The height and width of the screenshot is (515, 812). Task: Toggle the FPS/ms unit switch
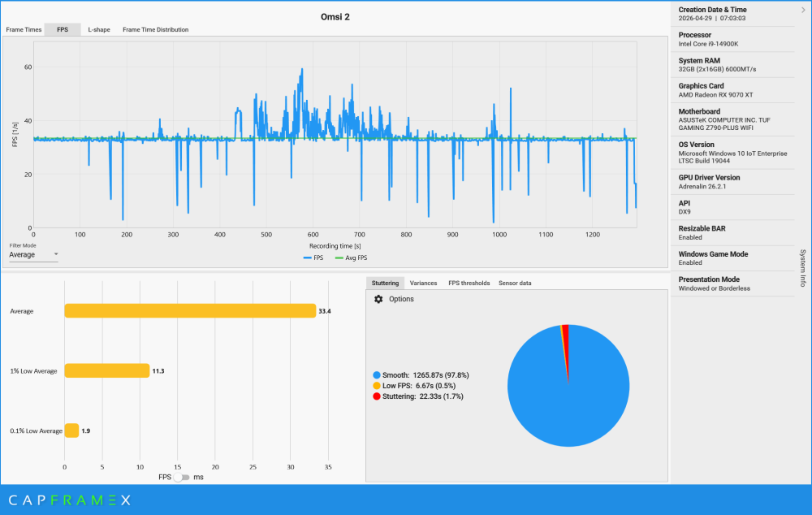(x=181, y=477)
